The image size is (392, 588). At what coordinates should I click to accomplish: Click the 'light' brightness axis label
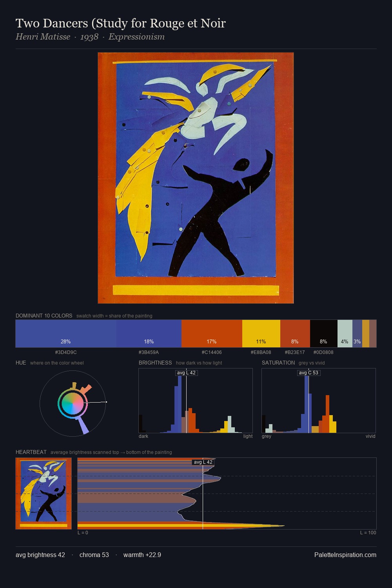[x=248, y=436]
